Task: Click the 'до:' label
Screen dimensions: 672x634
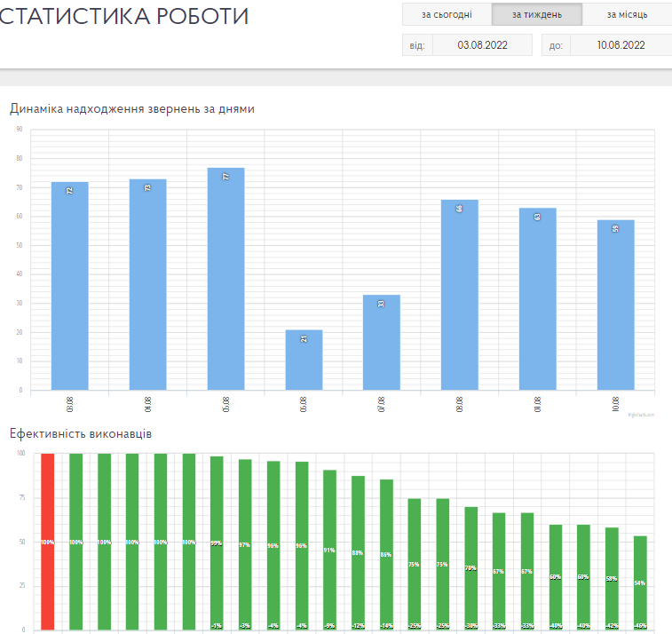Action: [556, 45]
